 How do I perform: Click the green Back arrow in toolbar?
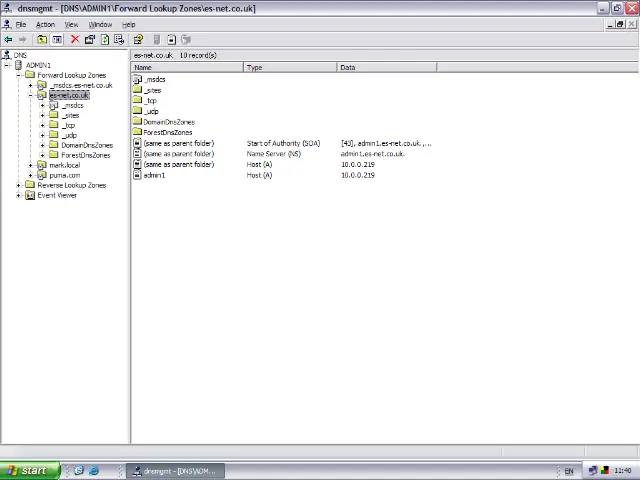[x=8, y=40]
